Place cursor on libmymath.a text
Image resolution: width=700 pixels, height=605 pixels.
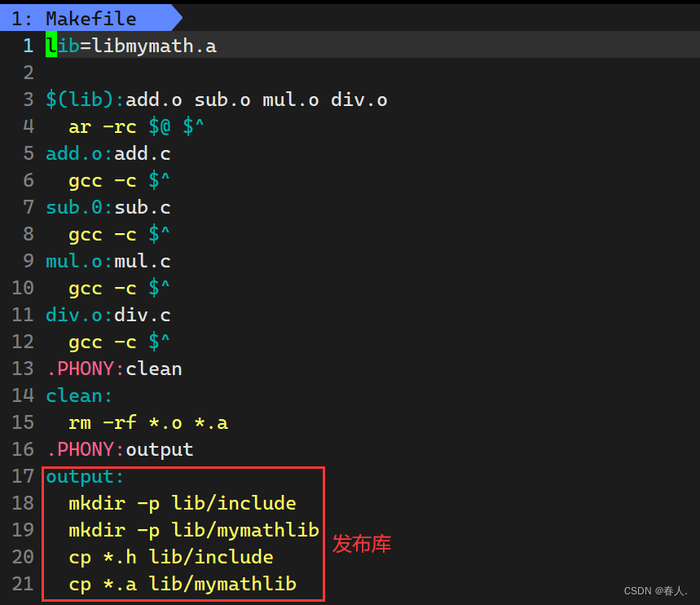155,46
